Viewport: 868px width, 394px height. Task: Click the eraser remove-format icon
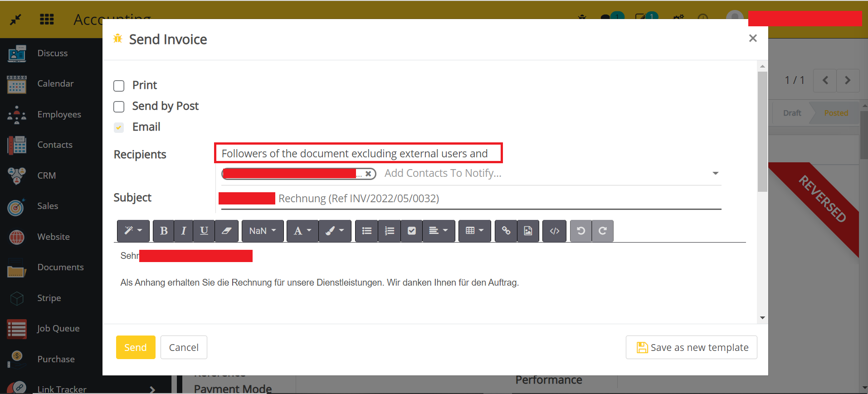(226, 231)
